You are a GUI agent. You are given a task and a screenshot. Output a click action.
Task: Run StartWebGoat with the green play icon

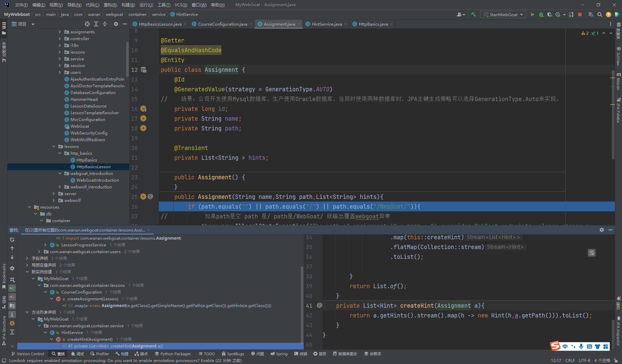point(532,14)
